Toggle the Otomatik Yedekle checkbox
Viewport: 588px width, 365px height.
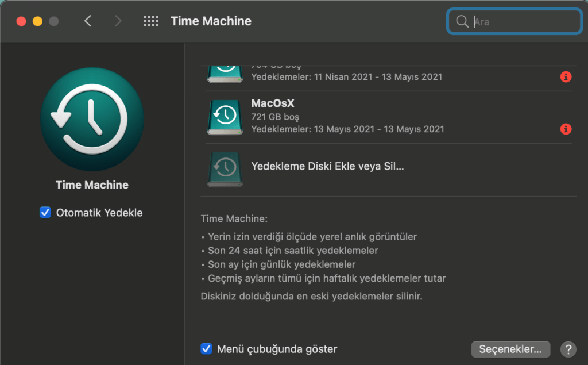[45, 212]
